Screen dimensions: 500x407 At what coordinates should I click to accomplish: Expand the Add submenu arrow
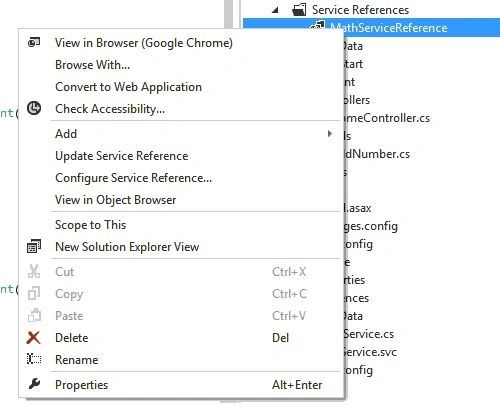pyautogui.click(x=329, y=134)
